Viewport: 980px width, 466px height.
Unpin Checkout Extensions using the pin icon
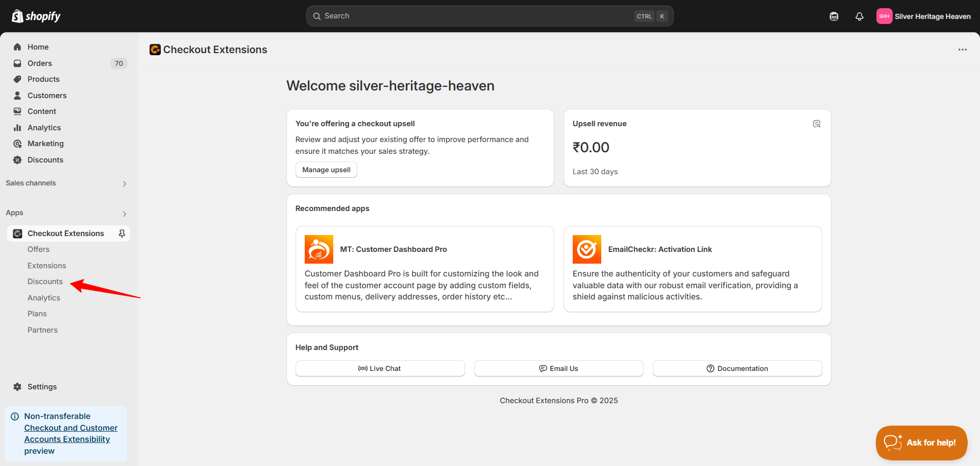(122, 234)
